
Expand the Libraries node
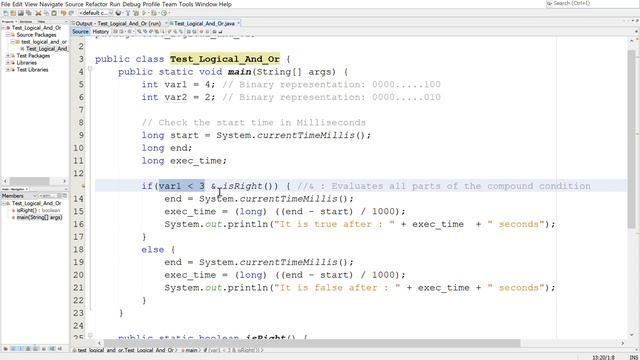(x=8, y=62)
